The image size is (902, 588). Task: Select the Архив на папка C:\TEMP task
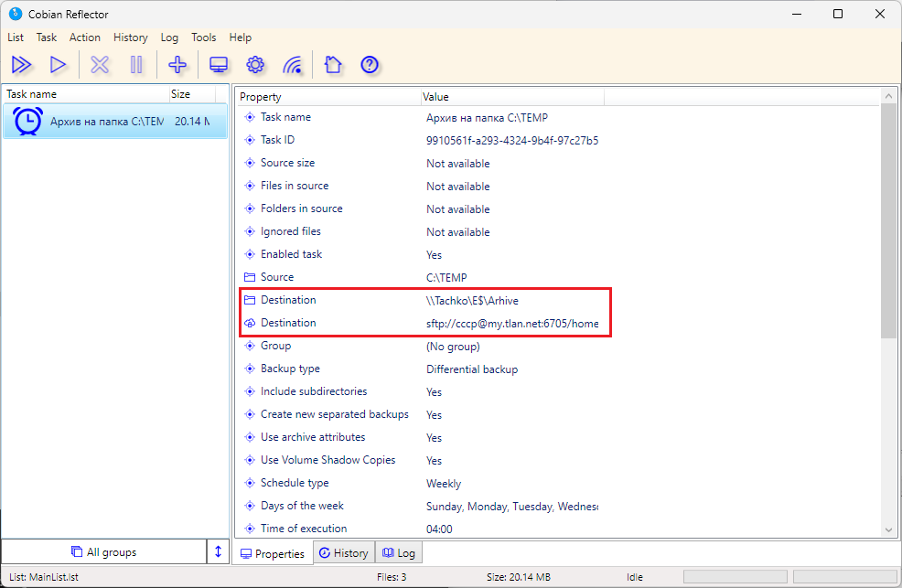(x=115, y=122)
